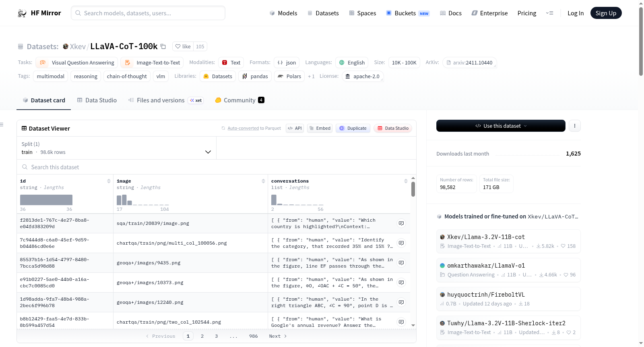Click the search magnifier in dataset search
The width and height of the screenshot is (644, 347).
click(x=25, y=167)
